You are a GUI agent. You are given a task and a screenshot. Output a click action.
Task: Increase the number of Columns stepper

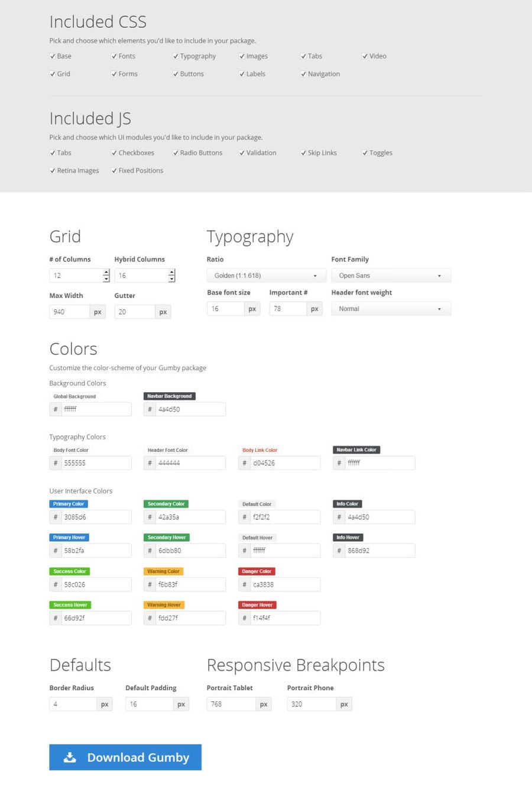106,272
